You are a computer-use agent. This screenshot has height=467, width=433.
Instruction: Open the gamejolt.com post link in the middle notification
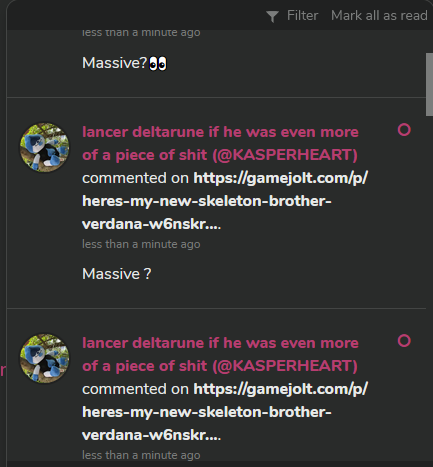point(225,201)
